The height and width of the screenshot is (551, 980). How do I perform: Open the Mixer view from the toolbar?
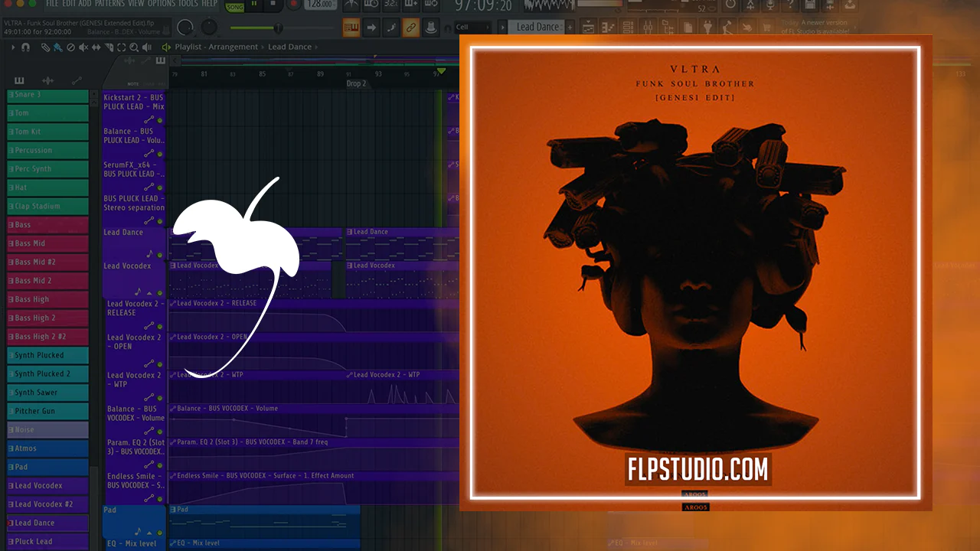(x=649, y=28)
